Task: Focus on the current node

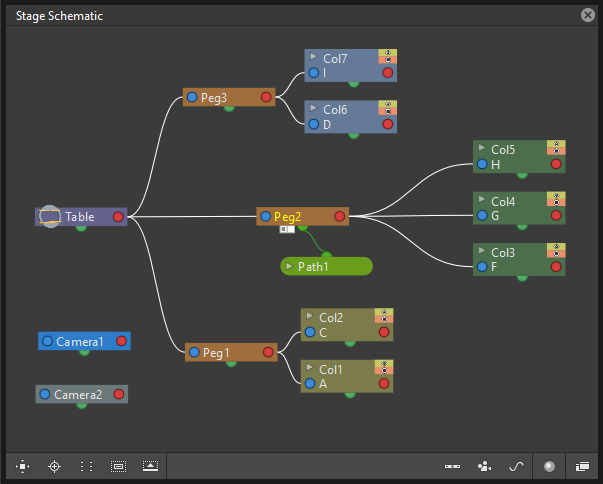Action: (55, 466)
